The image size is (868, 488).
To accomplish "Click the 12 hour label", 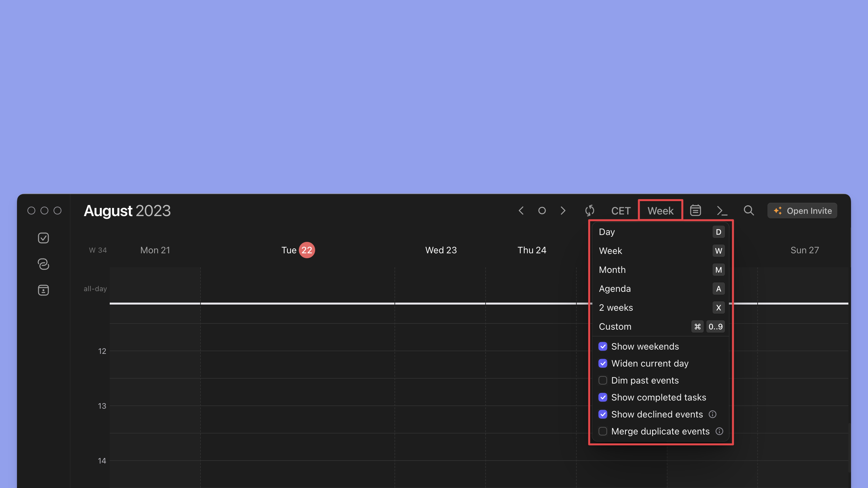I will point(102,351).
